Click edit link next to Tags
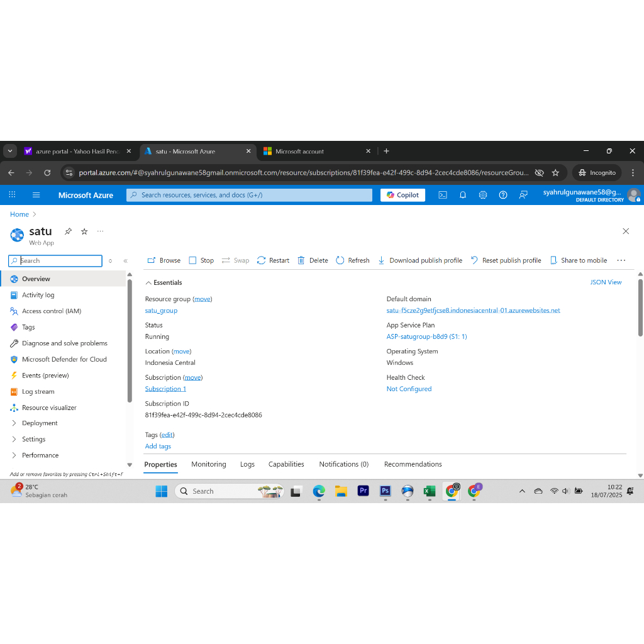Image resolution: width=644 pixels, height=644 pixels. tap(167, 435)
